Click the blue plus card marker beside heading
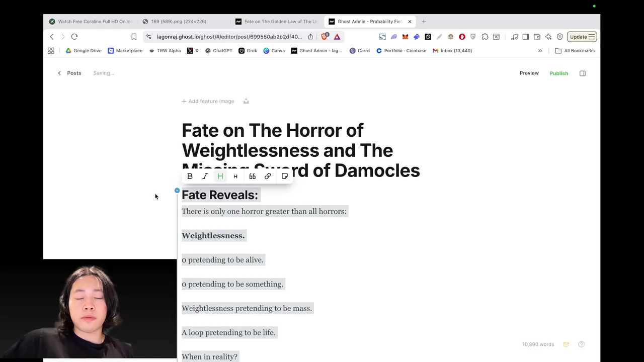 point(177,191)
